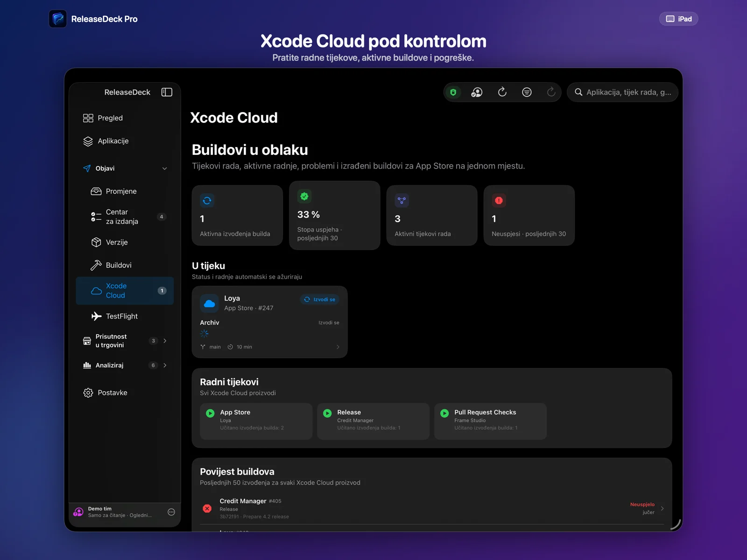
Task: Open the App Store Loya workflow
Action: (x=256, y=421)
